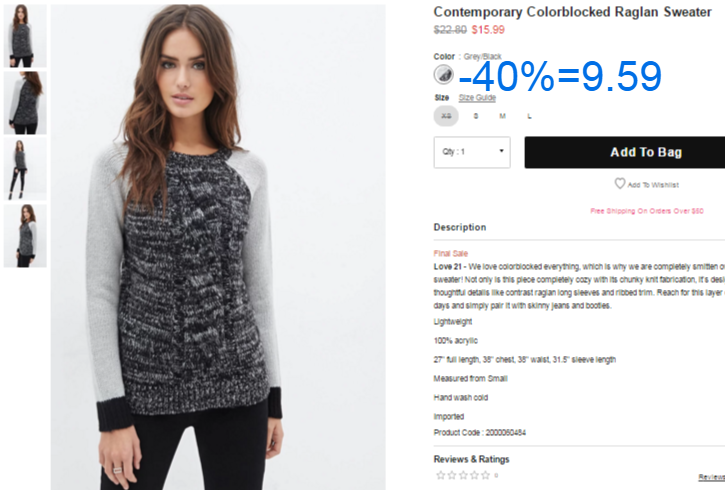This screenshot has height=490, width=725.
Task: Click the main sweater product image
Action: pyautogui.click(x=218, y=247)
